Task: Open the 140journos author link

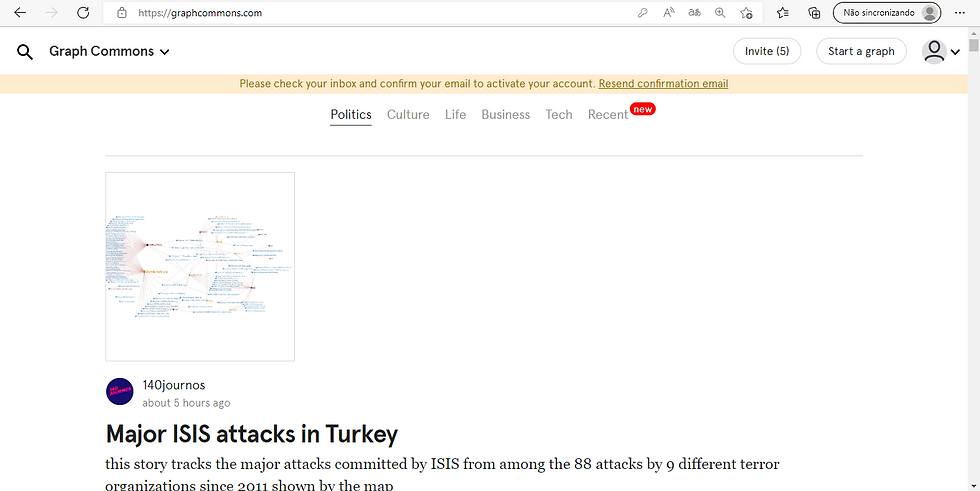Action: (174, 385)
